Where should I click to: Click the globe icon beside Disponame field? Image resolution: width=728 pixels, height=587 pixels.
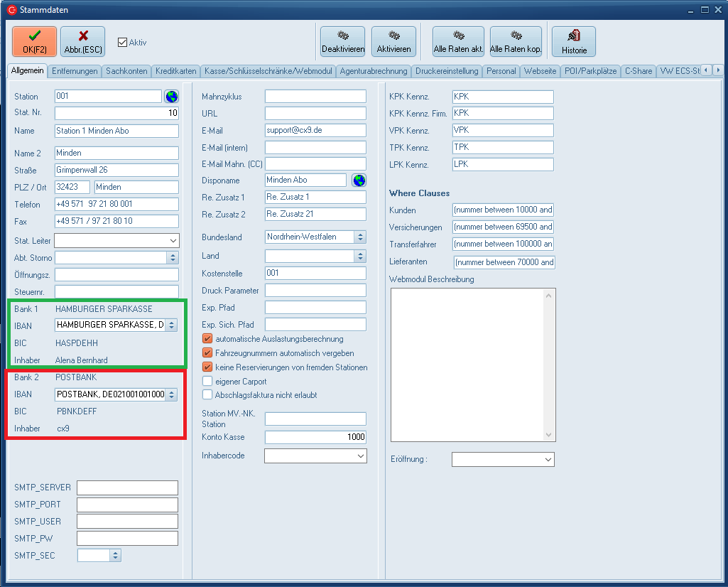(359, 181)
